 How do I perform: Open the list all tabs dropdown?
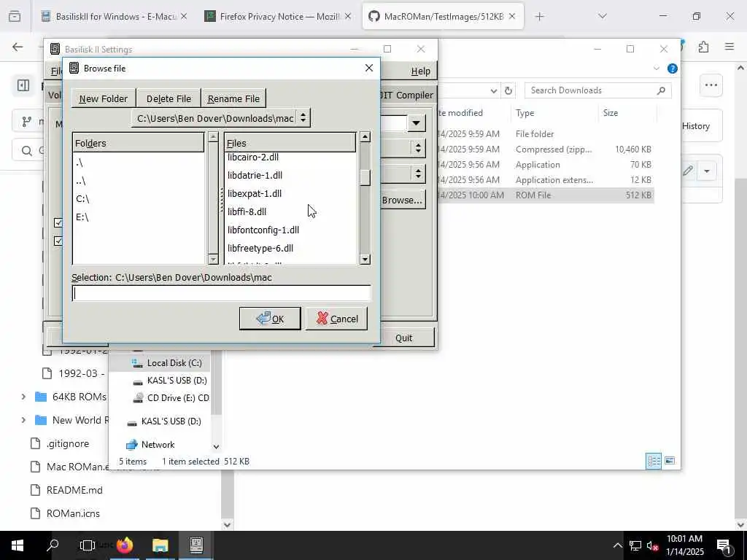(603, 17)
